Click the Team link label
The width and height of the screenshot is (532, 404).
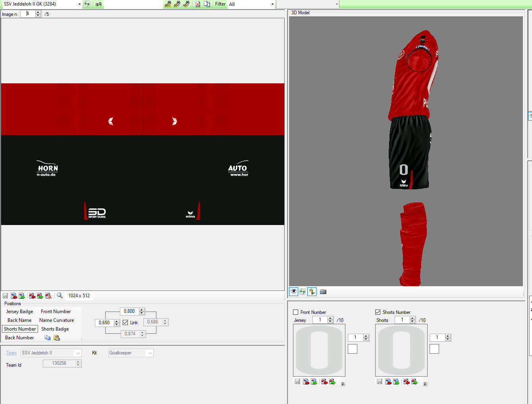11,353
